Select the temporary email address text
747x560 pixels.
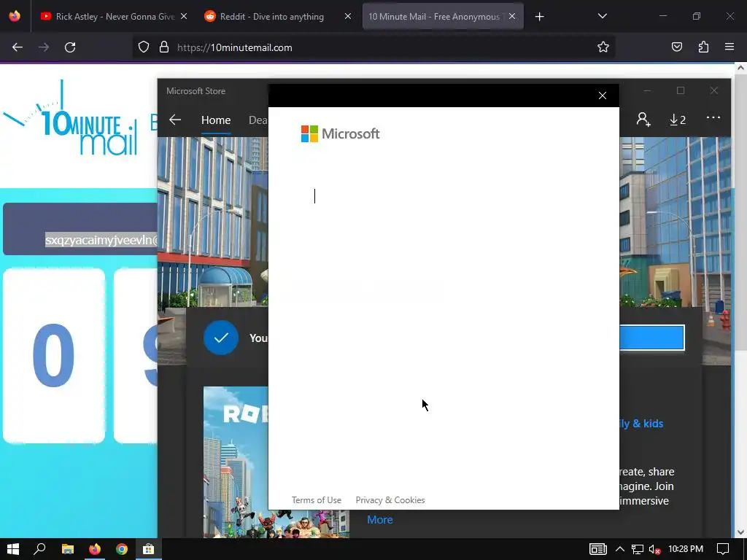pyautogui.click(x=101, y=240)
